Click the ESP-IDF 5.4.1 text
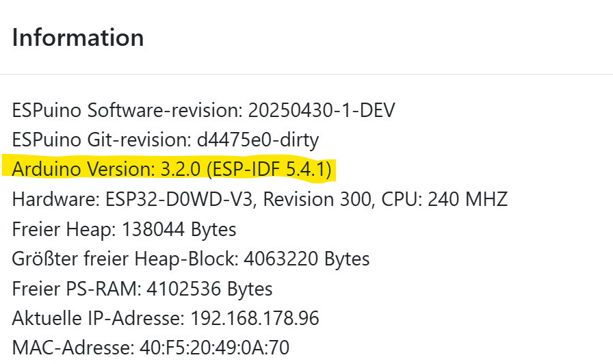Viewport: 613px width, 364px height. 269,170
